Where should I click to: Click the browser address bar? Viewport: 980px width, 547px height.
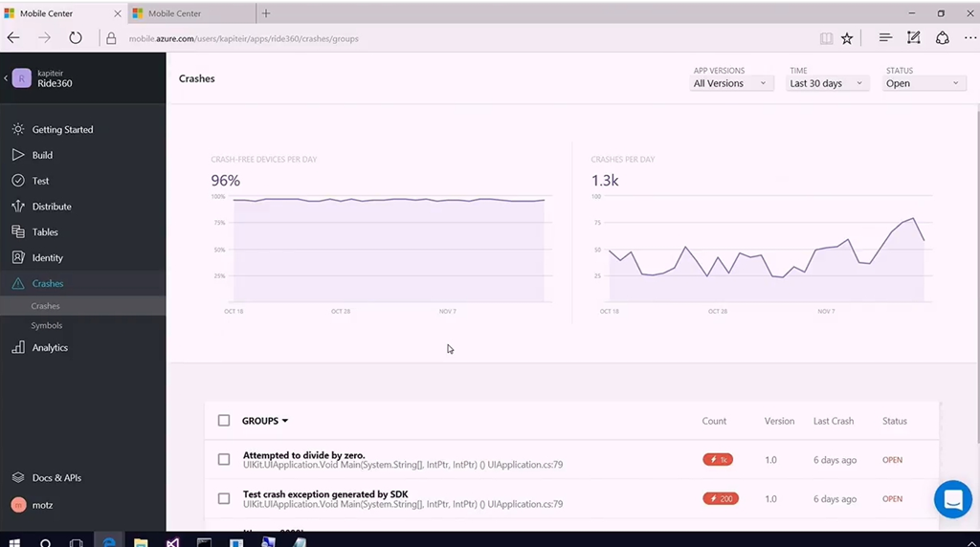[x=431, y=38]
